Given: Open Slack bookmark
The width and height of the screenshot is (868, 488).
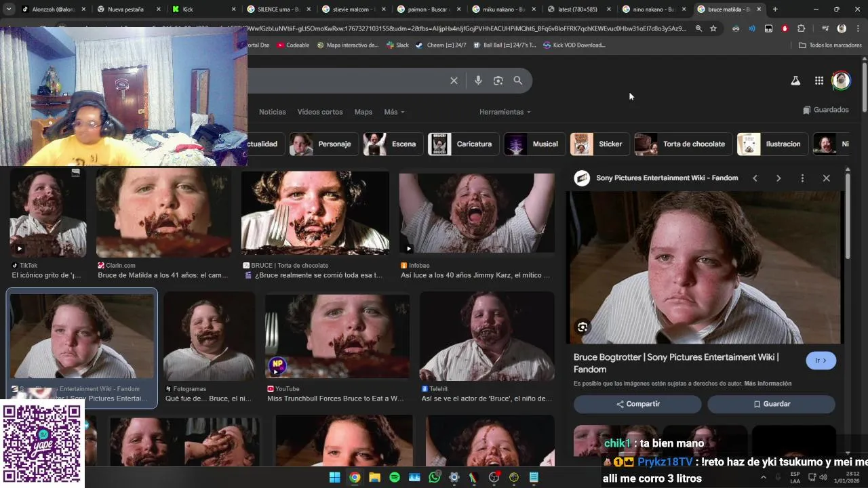Looking at the screenshot, I should 397,45.
